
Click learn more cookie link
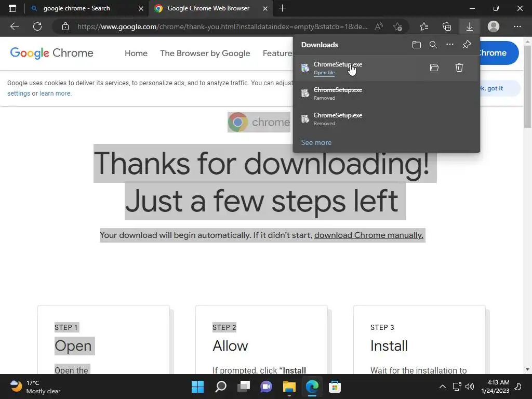(x=55, y=94)
